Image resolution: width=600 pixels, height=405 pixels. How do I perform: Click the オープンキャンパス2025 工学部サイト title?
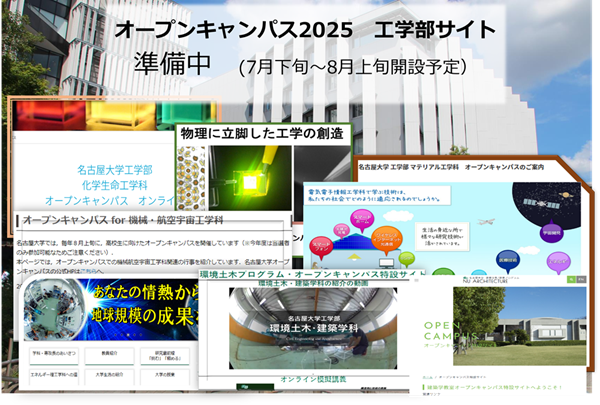click(305, 30)
